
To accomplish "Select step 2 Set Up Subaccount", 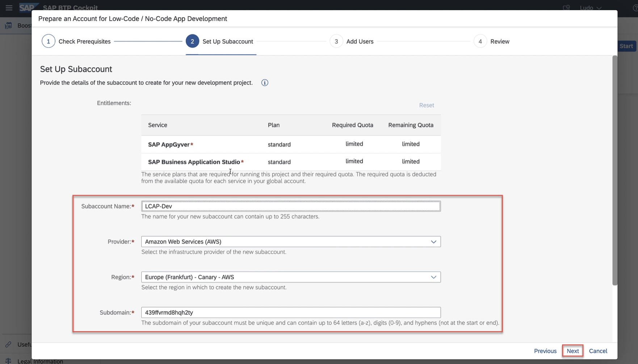I will [219, 41].
